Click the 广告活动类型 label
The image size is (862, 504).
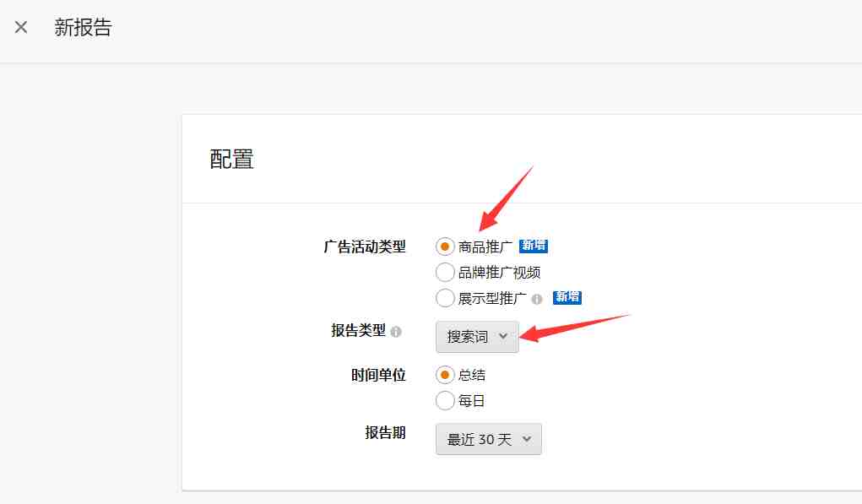(365, 247)
